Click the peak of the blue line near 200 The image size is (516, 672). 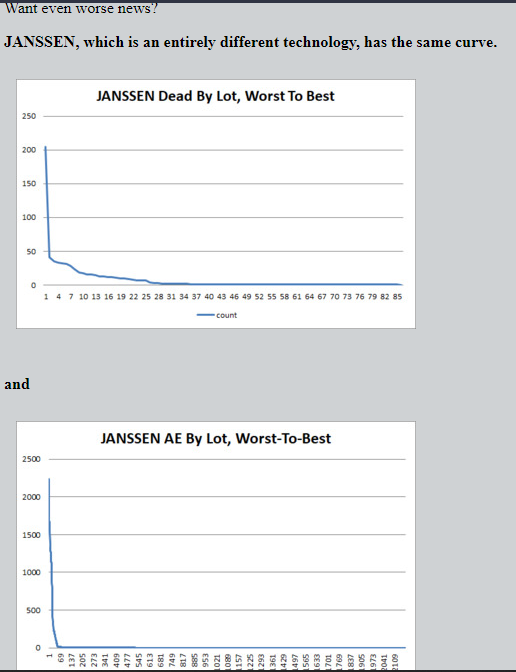(45, 147)
